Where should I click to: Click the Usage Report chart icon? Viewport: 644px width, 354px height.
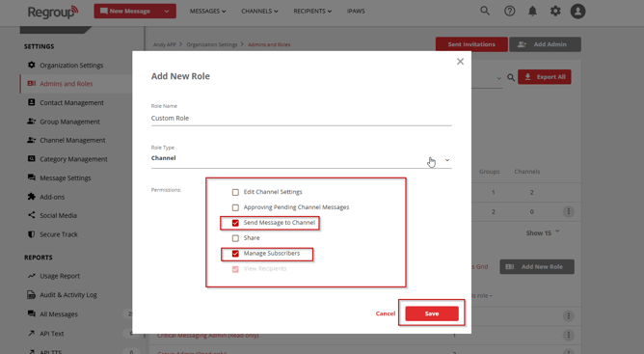(x=31, y=276)
